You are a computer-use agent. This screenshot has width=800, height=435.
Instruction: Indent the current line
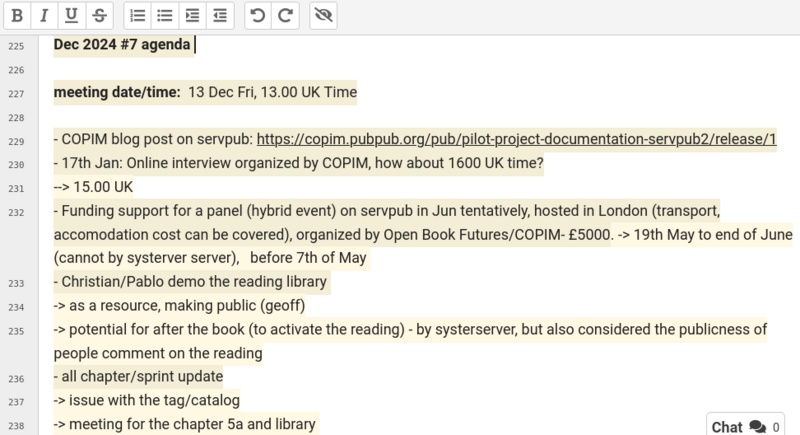coord(192,15)
